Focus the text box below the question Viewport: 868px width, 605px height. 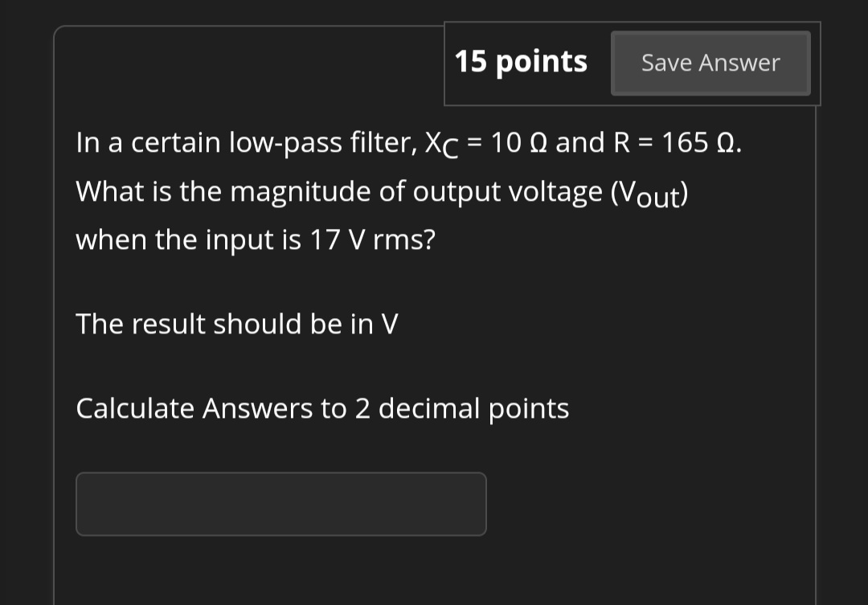tap(281, 504)
